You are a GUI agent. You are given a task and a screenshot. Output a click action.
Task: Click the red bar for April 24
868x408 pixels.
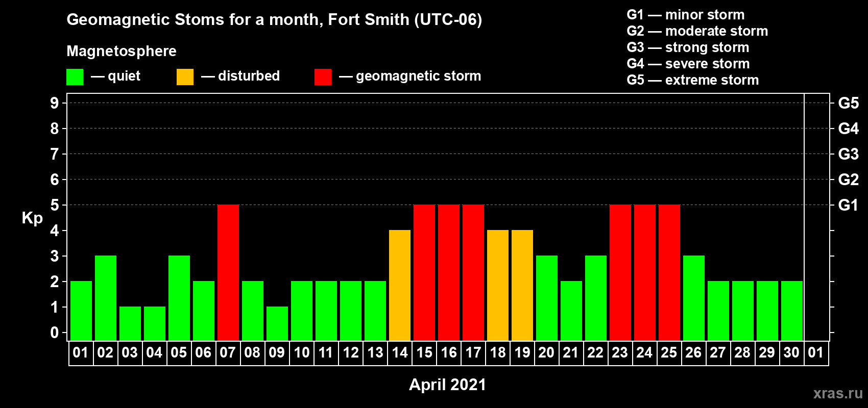coord(645,272)
